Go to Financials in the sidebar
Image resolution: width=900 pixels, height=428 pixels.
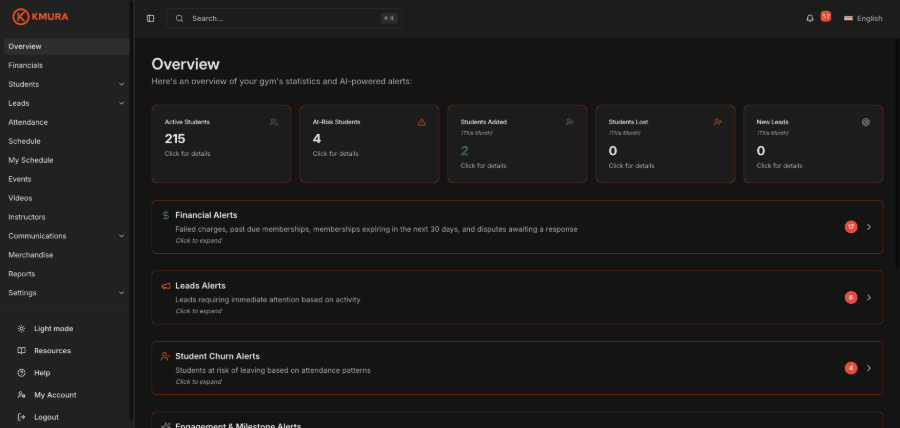tap(67, 65)
